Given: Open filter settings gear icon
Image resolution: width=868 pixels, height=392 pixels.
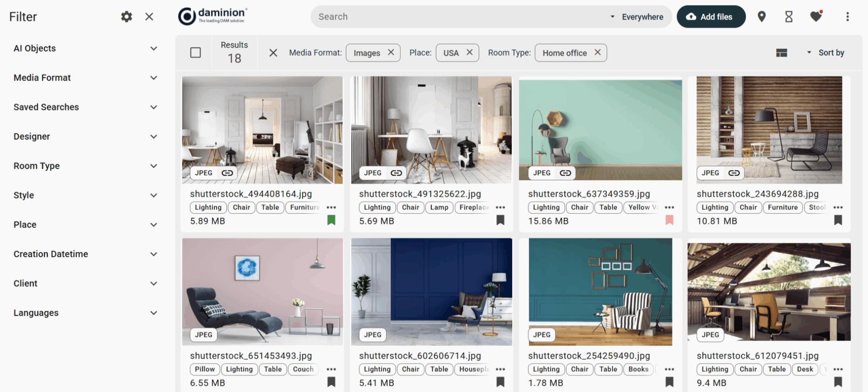Looking at the screenshot, I should pyautogui.click(x=127, y=17).
